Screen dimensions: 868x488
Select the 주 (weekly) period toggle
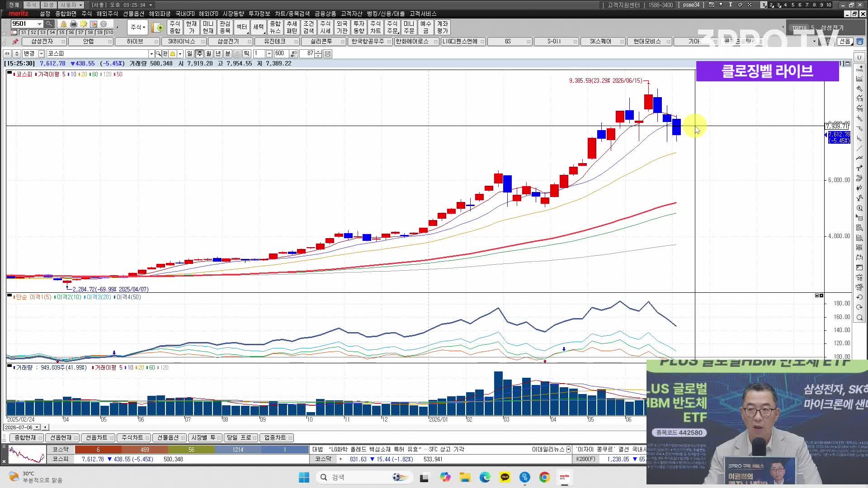(199, 54)
